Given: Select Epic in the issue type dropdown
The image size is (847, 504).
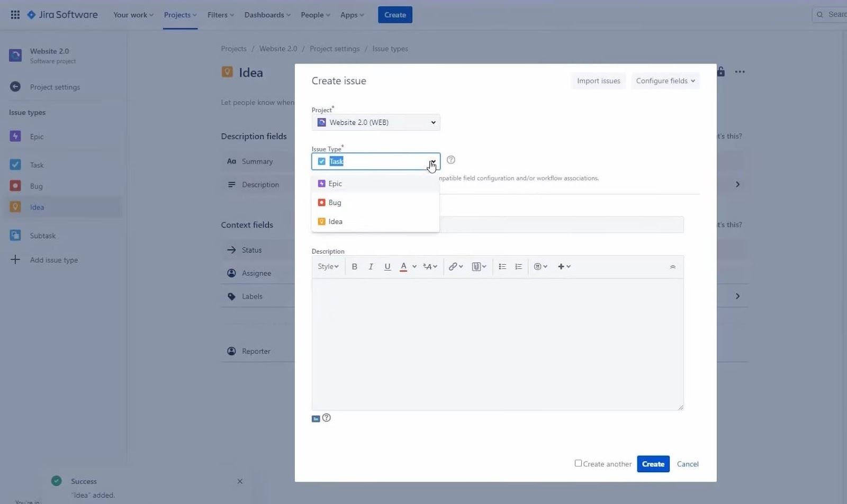Looking at the screenshot, I should click(334, 183).
